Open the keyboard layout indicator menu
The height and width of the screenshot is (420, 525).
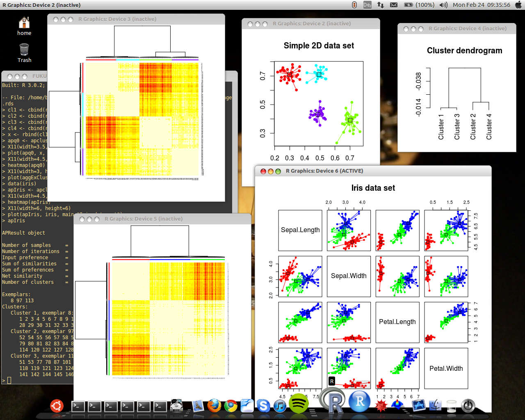pos(367,5)
